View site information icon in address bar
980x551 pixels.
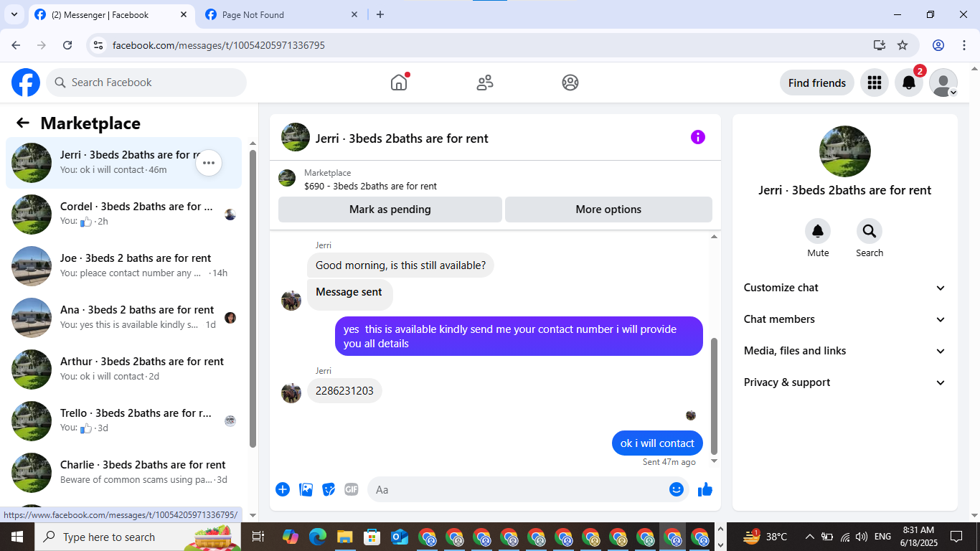(x=98, y=45)
